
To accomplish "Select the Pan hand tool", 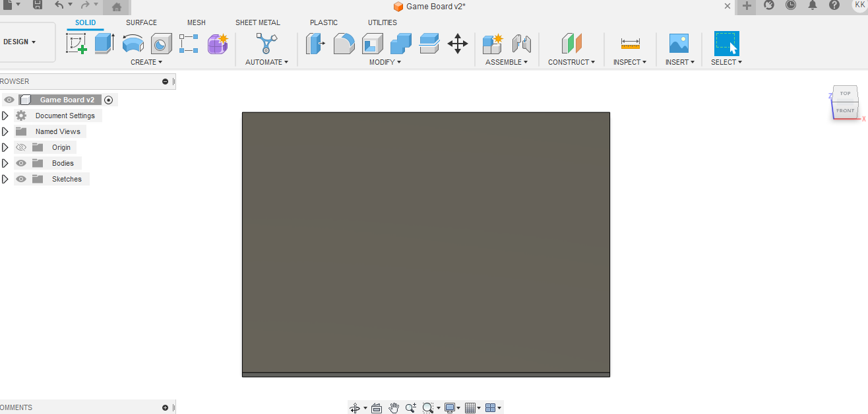I will pos(394,408).
